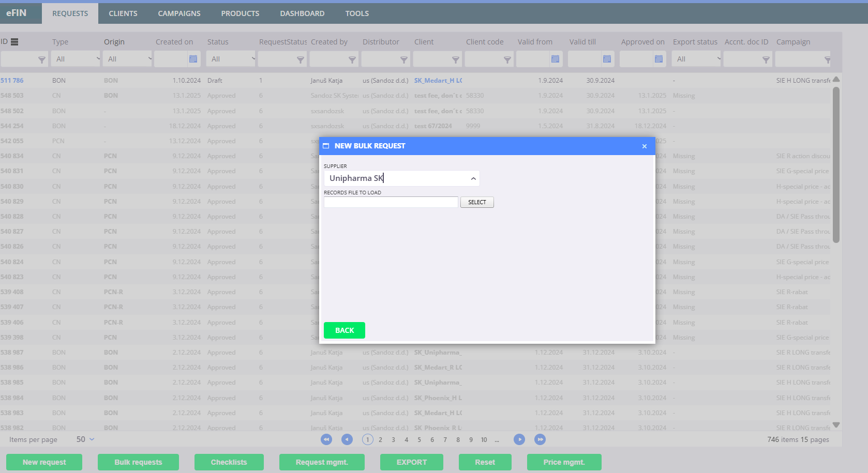Click the grid vertical scrollbar thumb

(x=836, y=164)
